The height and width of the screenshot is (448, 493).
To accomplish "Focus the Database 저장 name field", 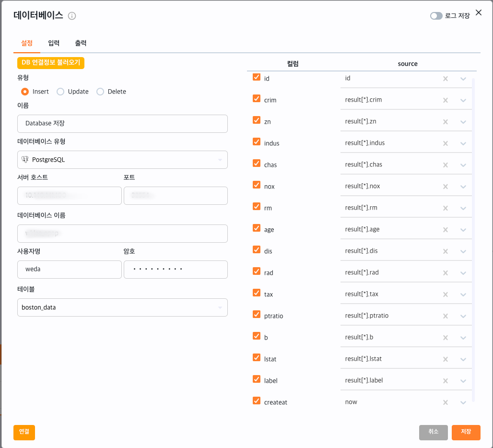I will pos(122,124).
